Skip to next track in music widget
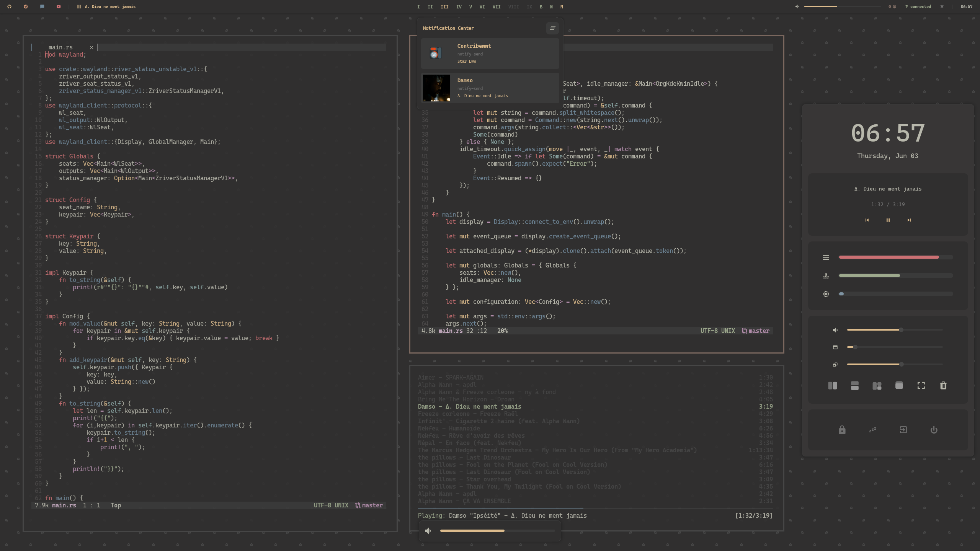980x551 pixels. coord(909,220)
